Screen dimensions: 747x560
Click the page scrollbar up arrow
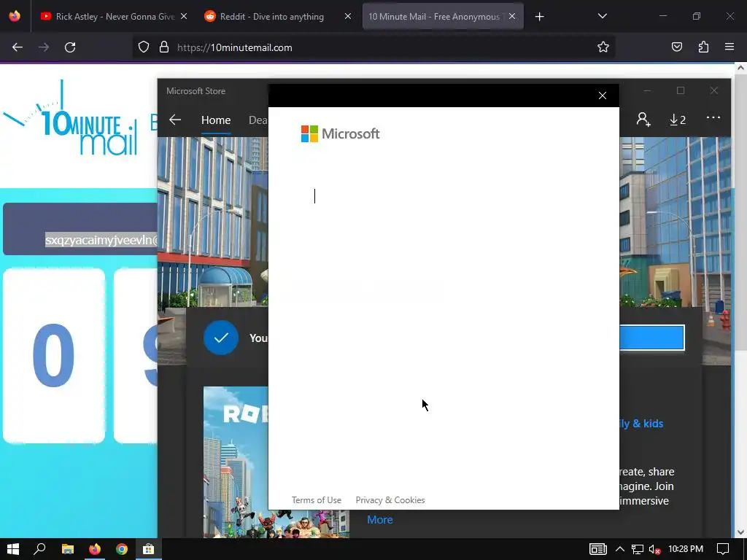pyautogui.click(x=740, y=68)
